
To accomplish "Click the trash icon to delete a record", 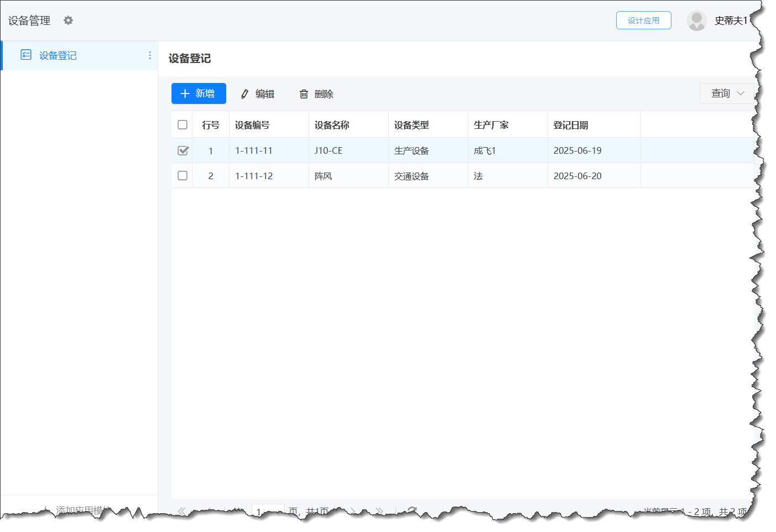I will tap(303, 93).
